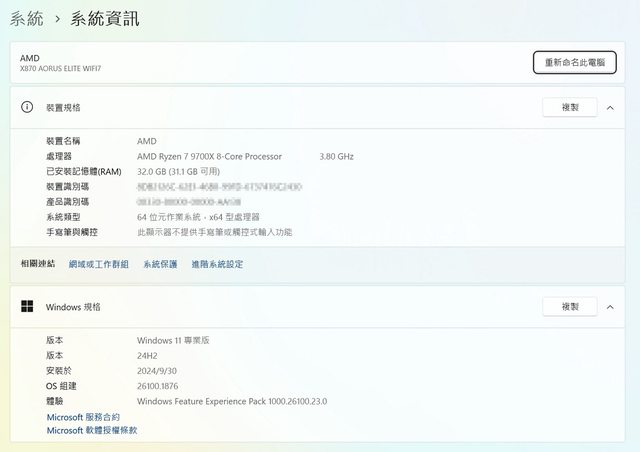Collapse the Windows 規格 section with its chevron
640x452 pixels.
tap(611, 307)
